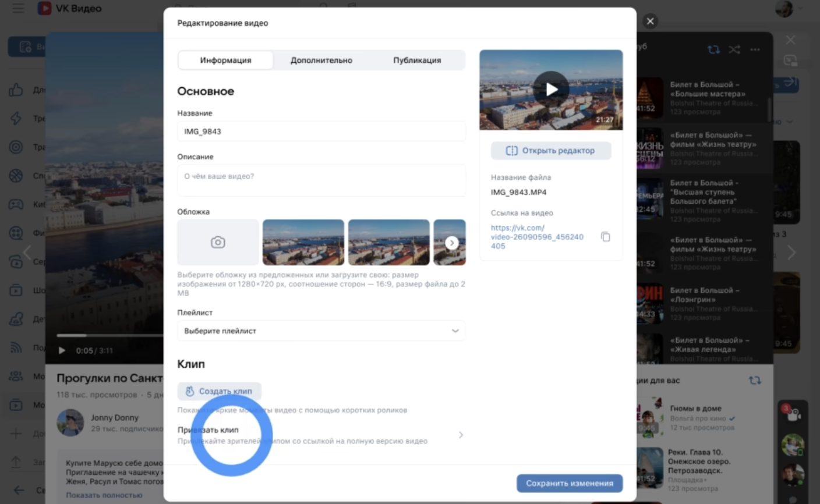Play the video preview in the dialog

[x=551, y=89]
